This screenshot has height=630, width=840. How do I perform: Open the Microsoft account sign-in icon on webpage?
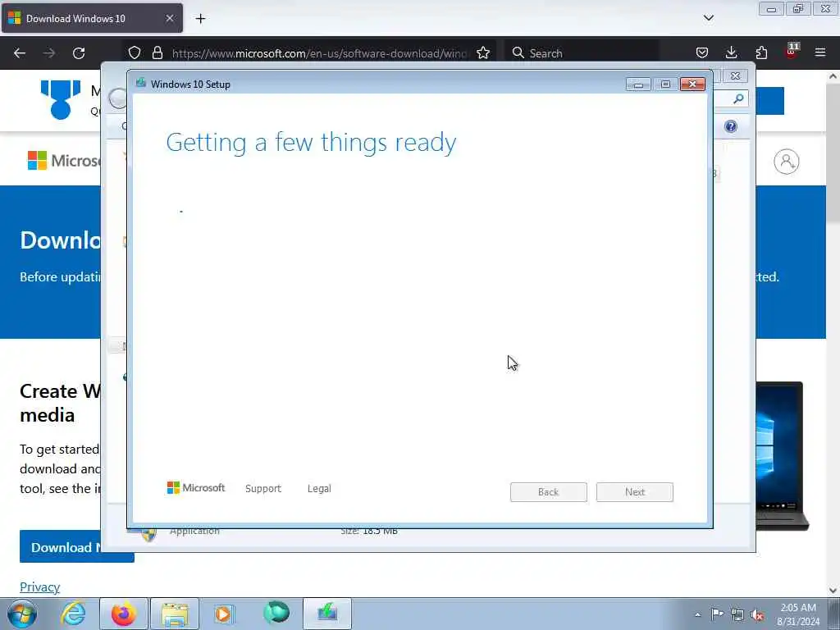tap(787, 162)
